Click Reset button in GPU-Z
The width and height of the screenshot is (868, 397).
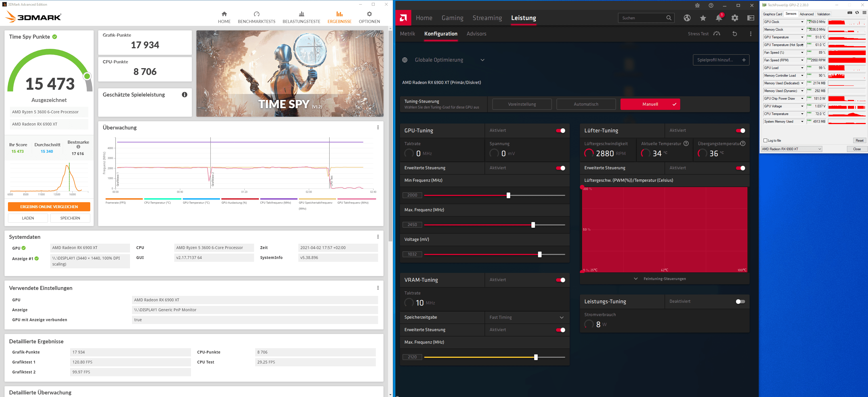(x=859, y=141)
